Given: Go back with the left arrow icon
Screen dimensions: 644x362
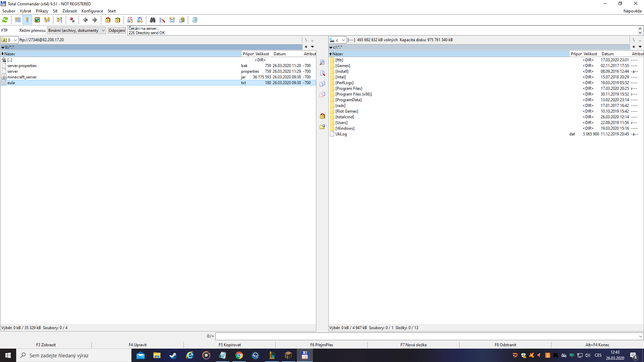Looking at the screenshot, I should point(85,20).
